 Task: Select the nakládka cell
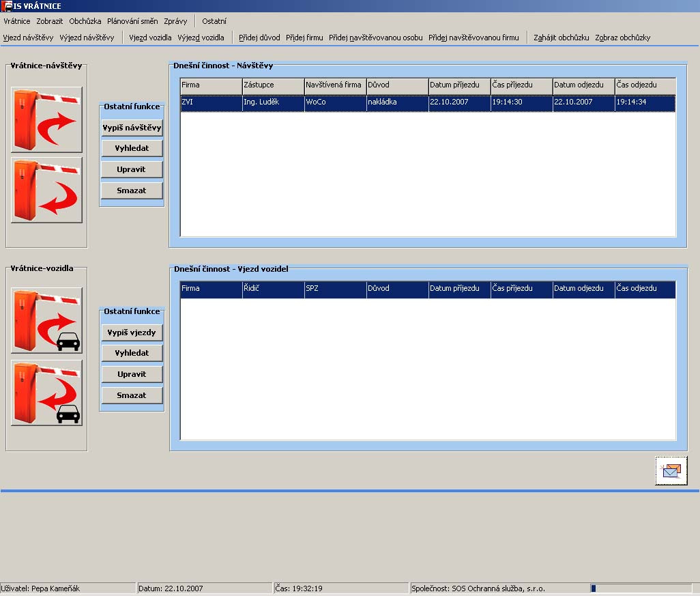[x=397, y=103]
